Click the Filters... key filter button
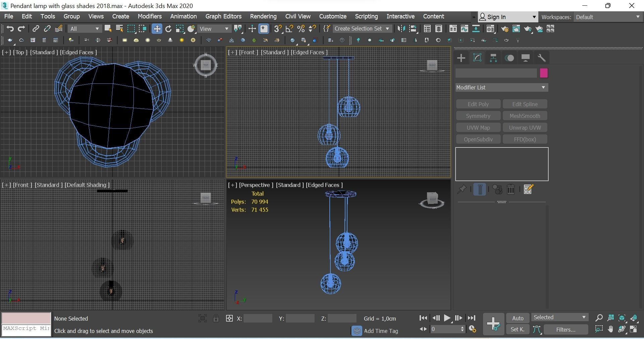 tap(566, 330)
